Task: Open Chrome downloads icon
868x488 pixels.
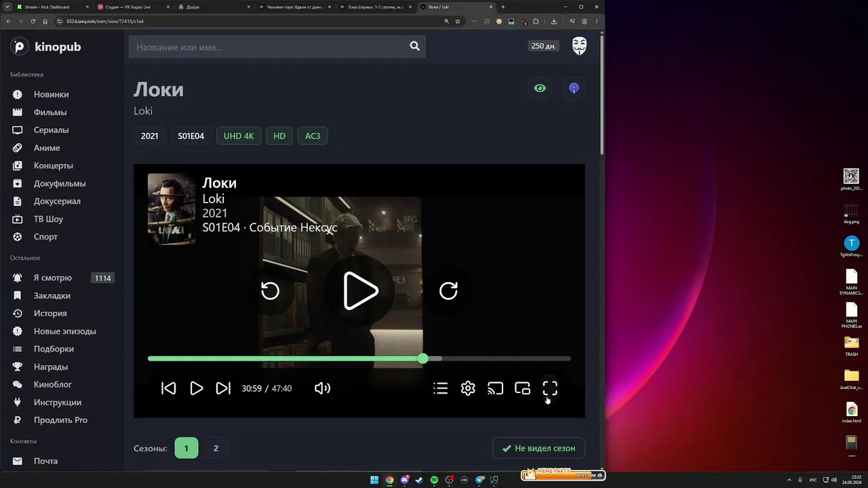Action: pyautogui.click(x=554, y=21)
